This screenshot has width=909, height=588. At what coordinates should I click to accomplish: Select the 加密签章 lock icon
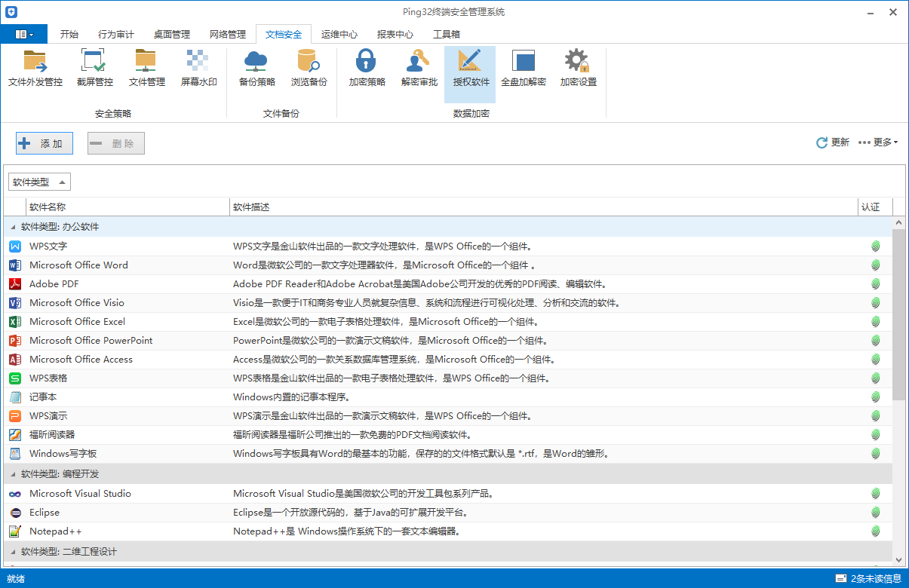point(366,68)
